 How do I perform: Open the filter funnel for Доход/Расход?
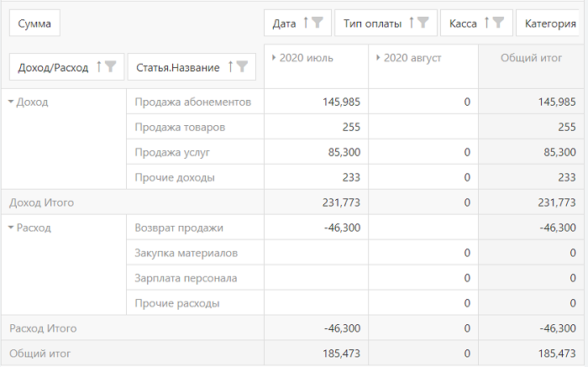coord(110,66)
